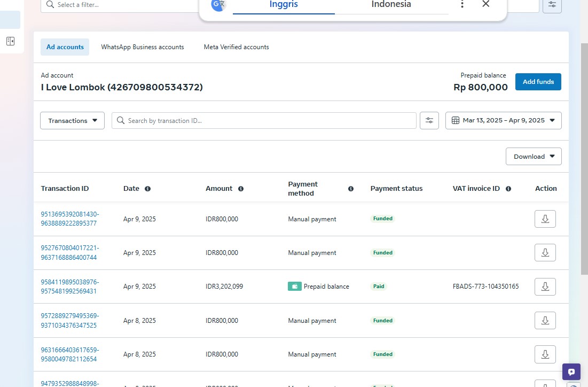588x387 pixels.
Task: Click filter settings icon beside transaction search
Action: tap(429, 121)
